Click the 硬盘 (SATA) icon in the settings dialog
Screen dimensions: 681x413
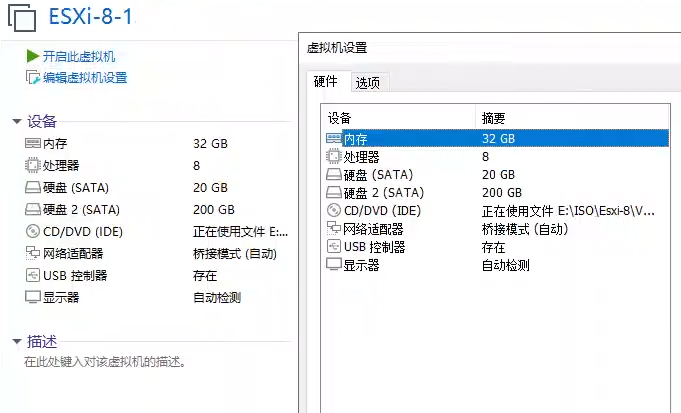[334, 175]
